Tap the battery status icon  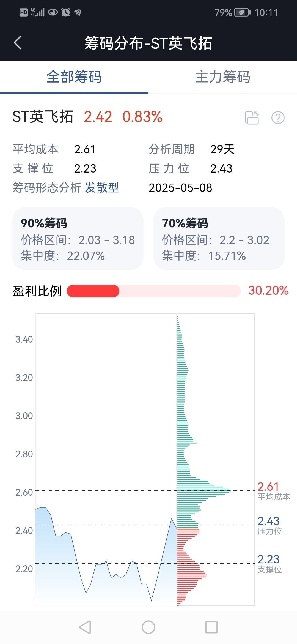tap(242, 12)
